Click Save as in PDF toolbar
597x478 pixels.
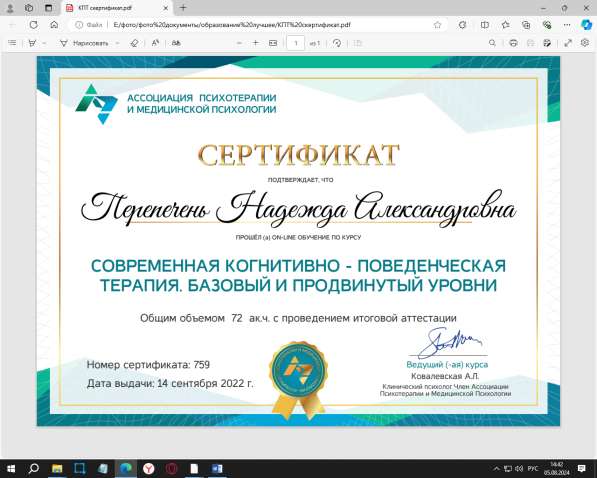coord(547,43)
